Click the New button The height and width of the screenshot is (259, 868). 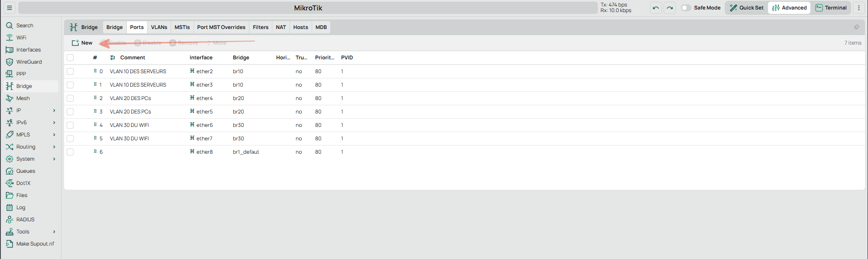[82, 43]
